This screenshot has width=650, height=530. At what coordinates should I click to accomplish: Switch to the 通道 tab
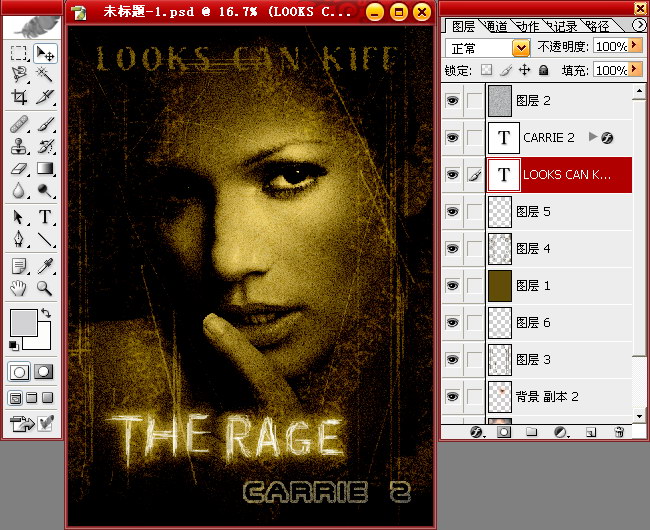pos(496,26)
